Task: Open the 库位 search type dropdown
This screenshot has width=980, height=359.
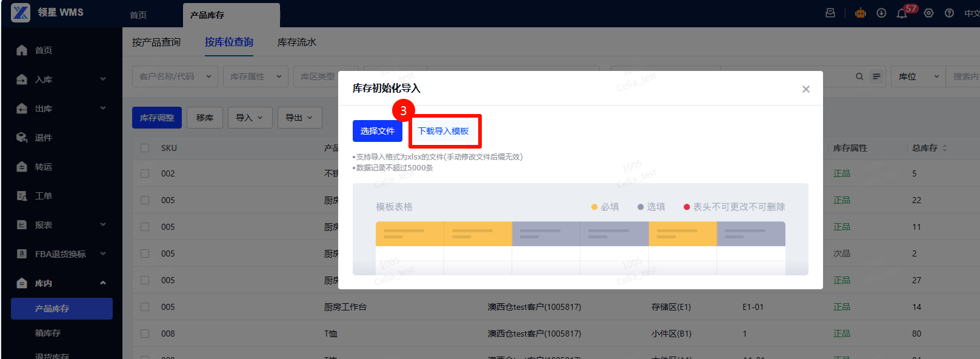Action: [x=918, y=76]
